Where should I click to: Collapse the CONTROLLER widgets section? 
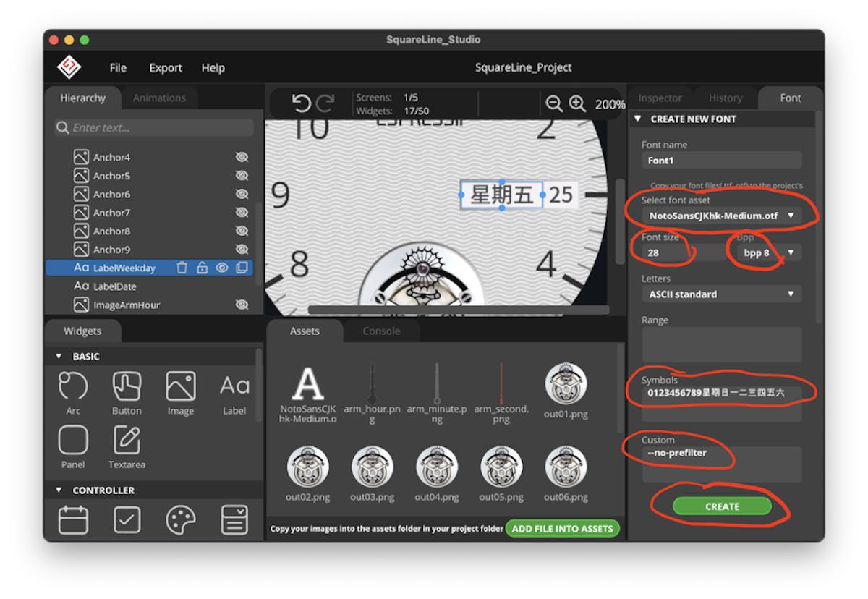click(x=59, y=490)
